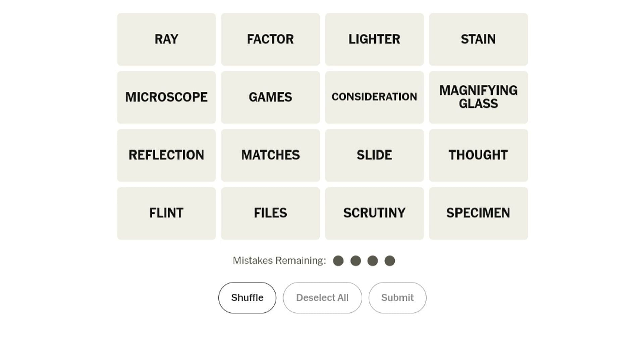Click the Deselect All button
Viewport: 644px width, 362px height.
[322, 297]
